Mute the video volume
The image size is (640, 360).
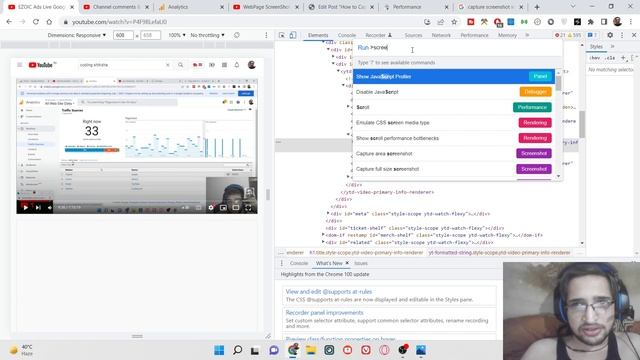50,208
